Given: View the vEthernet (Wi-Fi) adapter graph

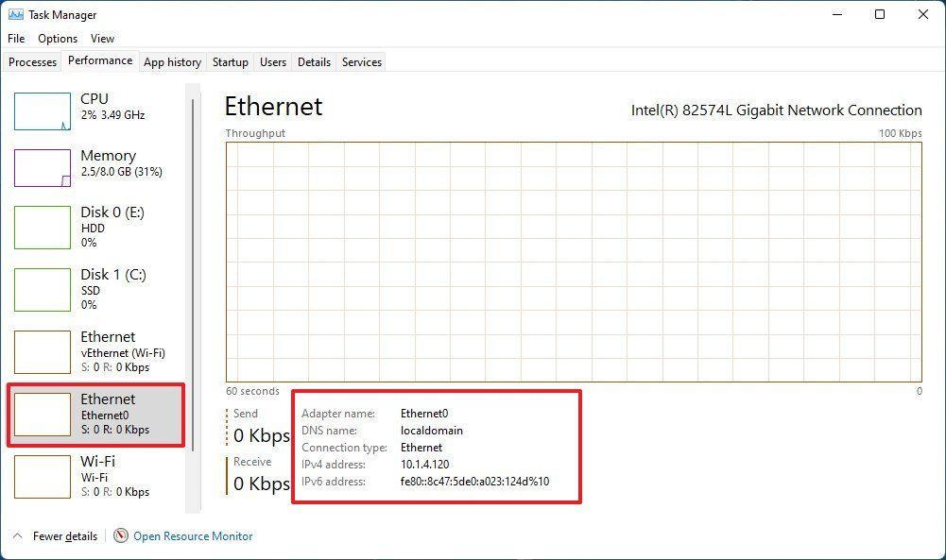Looking at the screenshot, I should (x=95, y=351).
